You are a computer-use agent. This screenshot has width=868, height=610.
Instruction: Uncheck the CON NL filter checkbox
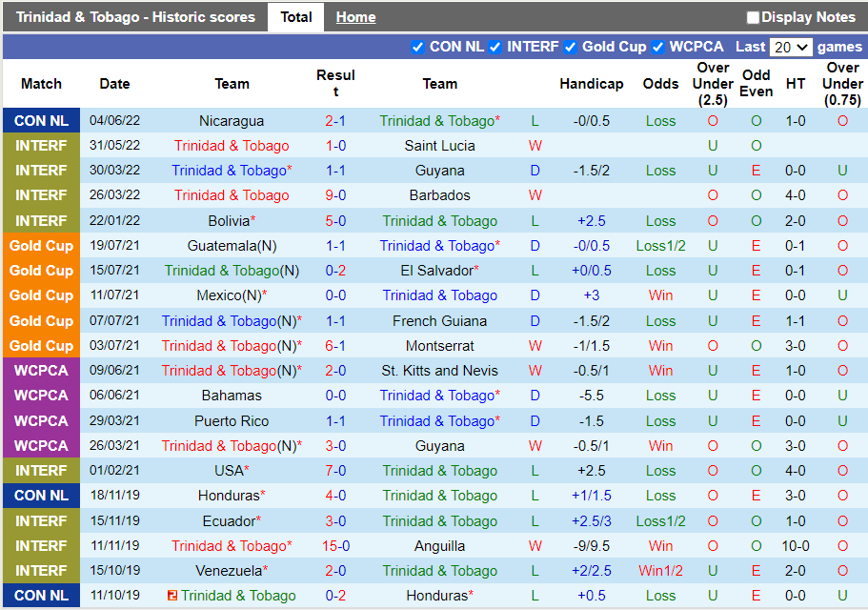click(x=418, y=47)
